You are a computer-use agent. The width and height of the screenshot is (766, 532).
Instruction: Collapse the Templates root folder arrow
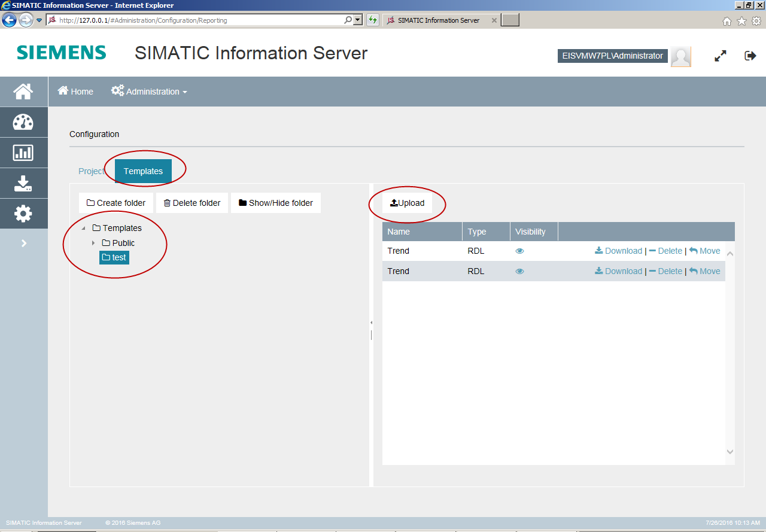83,229
